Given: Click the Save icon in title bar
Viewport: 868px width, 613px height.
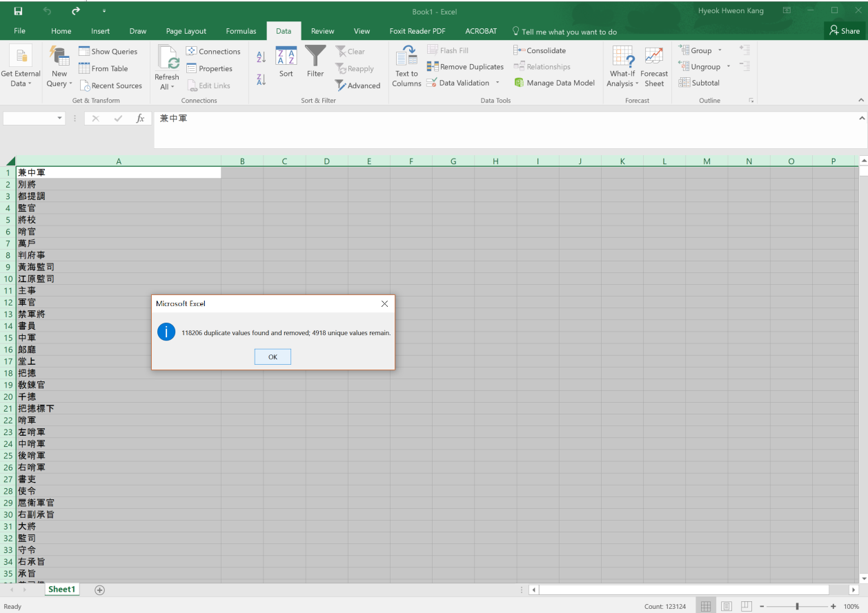Looking at the screenshot, I should tap(18, 11).
